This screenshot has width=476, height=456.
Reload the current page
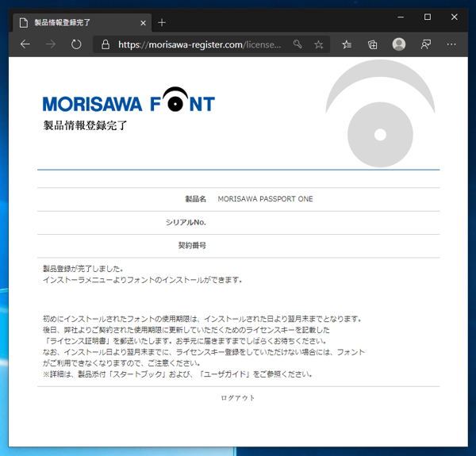pos(76,44)
